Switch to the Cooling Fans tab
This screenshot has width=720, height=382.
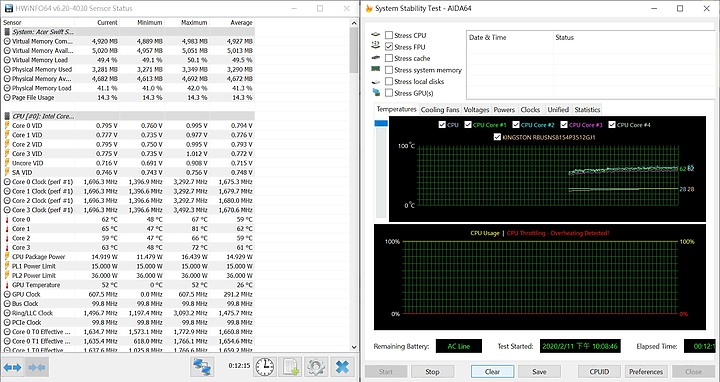point(439,110)
